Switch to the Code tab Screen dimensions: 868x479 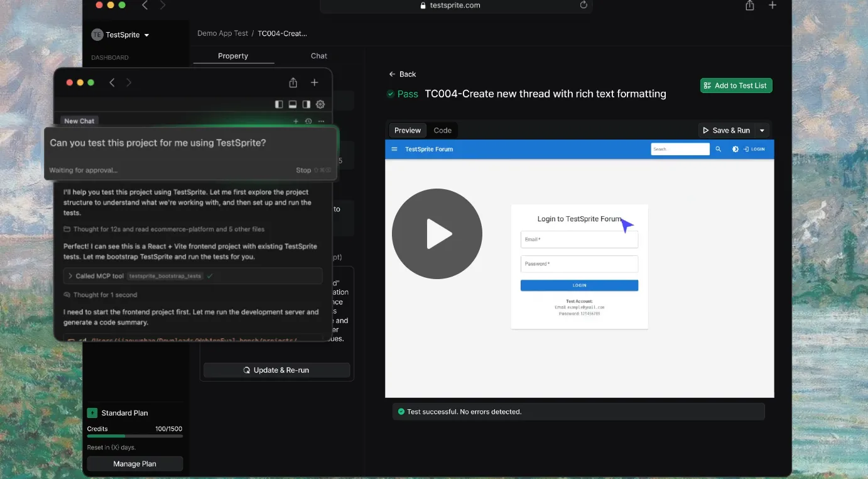point(442,130)
